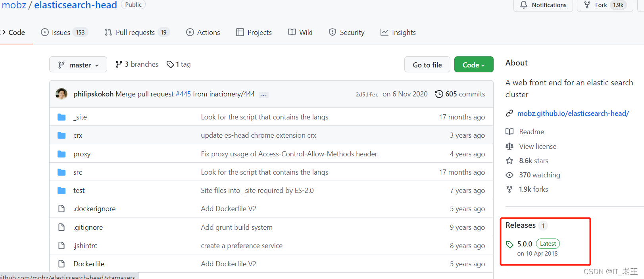Go to the Insights tab
This screenshot has height=279, width=644.
398,33
